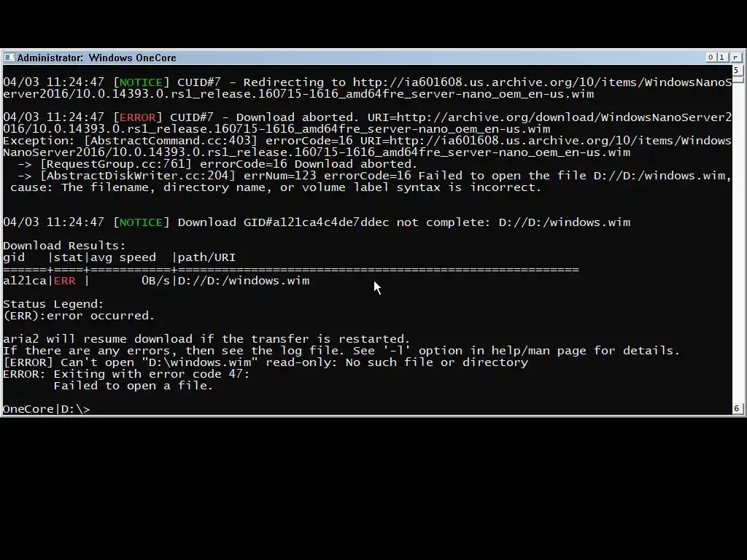747x560 pixels.
Task: Click the scrollbar up arrow labeled '5'
Action: tap(737, 70)
